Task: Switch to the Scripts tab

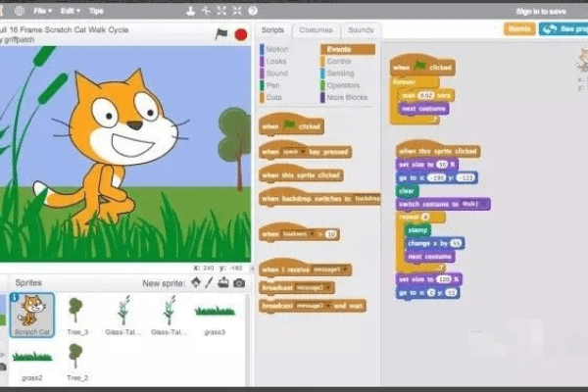Action: (x=272, y=30)
